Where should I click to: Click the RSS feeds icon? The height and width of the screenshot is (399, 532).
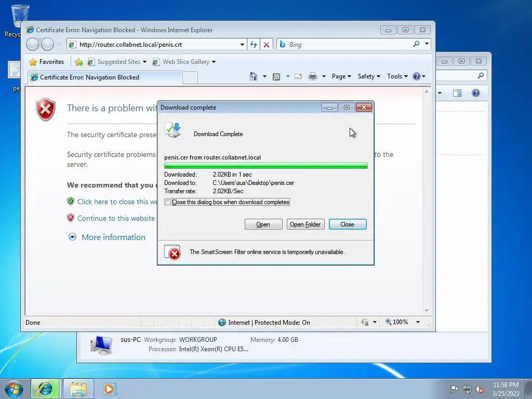tap(276, 77)
